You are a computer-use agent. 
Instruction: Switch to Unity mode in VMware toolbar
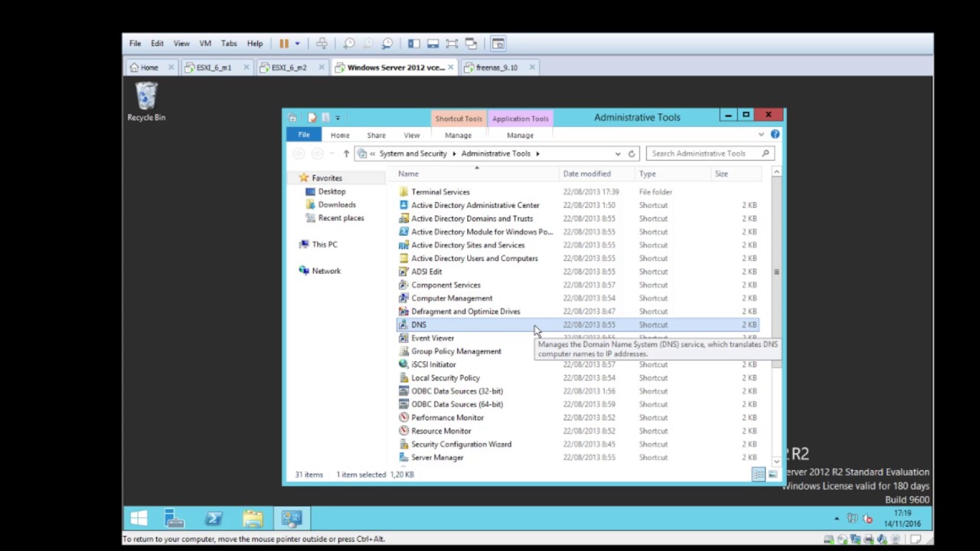(471, 44)
